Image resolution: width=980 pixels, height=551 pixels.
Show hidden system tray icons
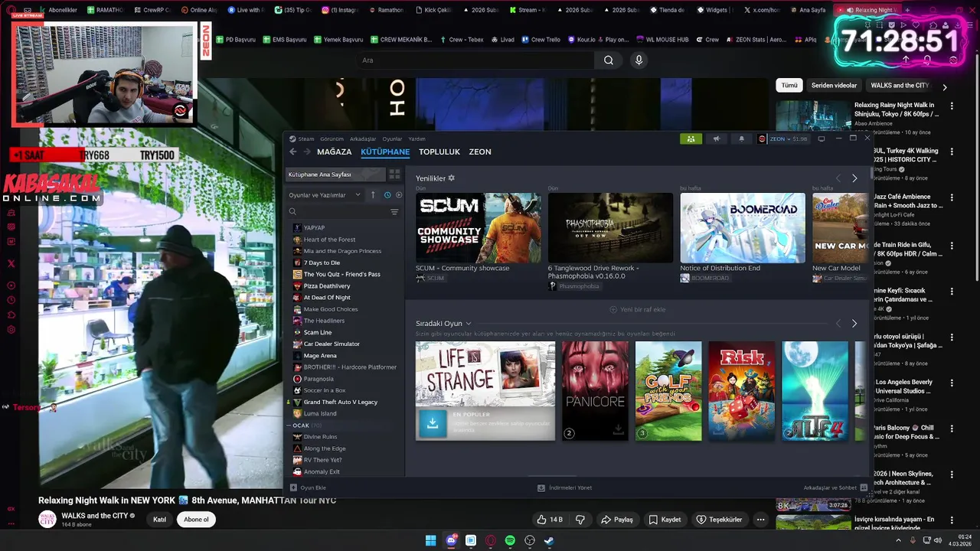(x=898, y=540)
